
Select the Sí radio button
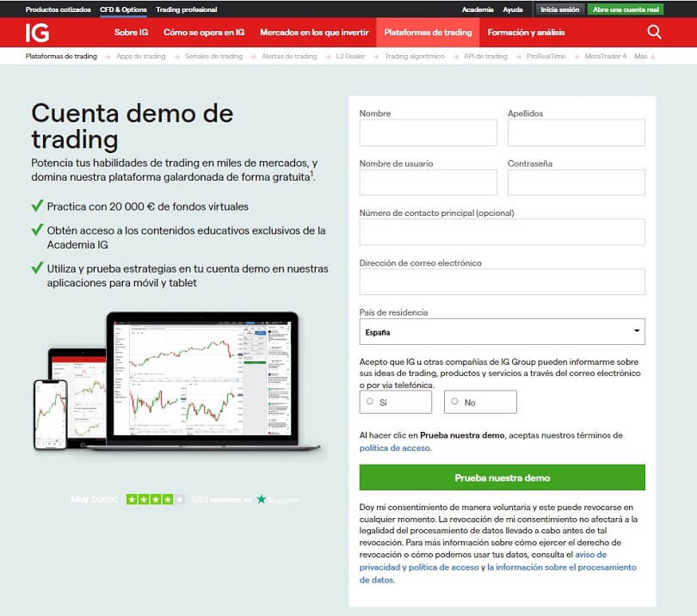coord(370,401)
